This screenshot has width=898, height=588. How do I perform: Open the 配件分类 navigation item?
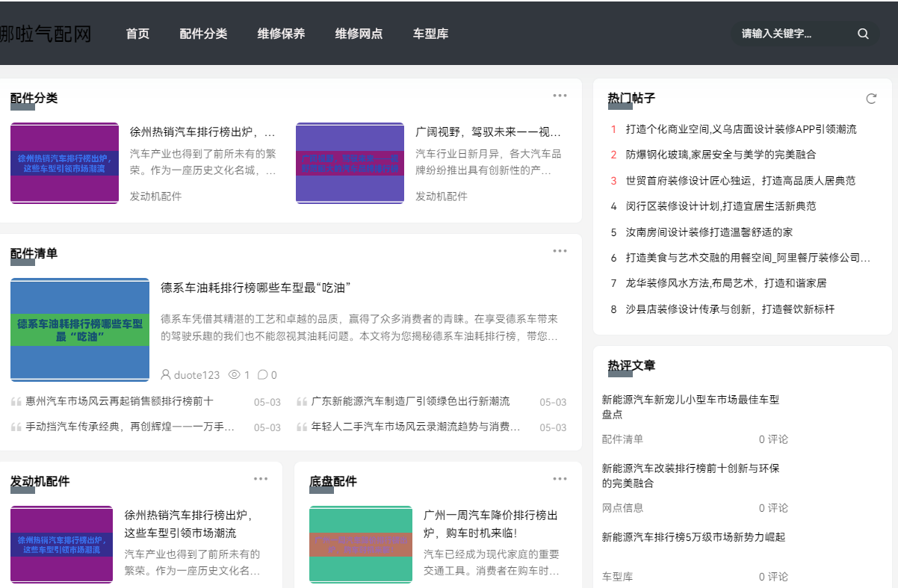tap(203, 34)
